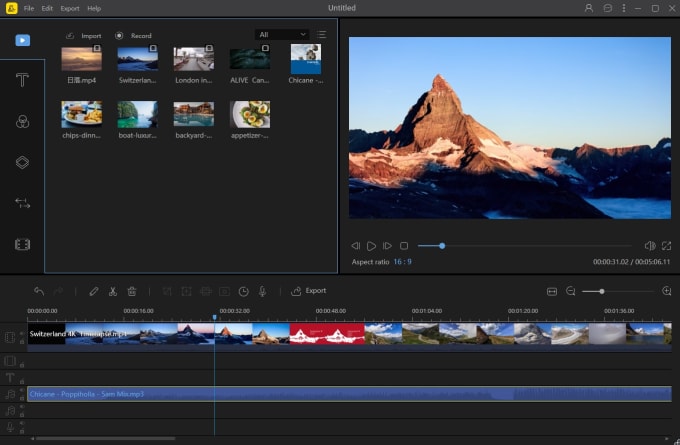The width and height of the screenshot is (680, 445).
Task: Toggle visibility of main video track
Action: point(22,334)
